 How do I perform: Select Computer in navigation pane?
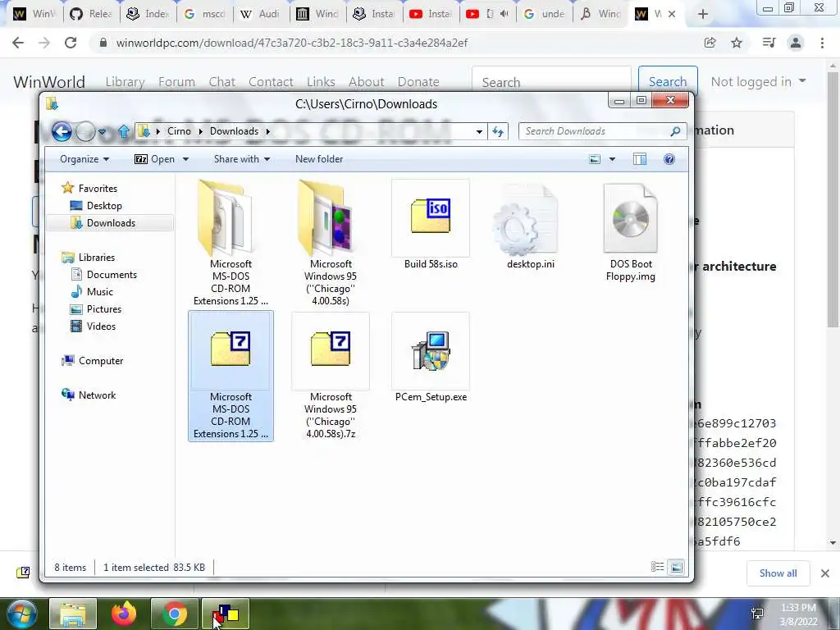coord(93,361)
